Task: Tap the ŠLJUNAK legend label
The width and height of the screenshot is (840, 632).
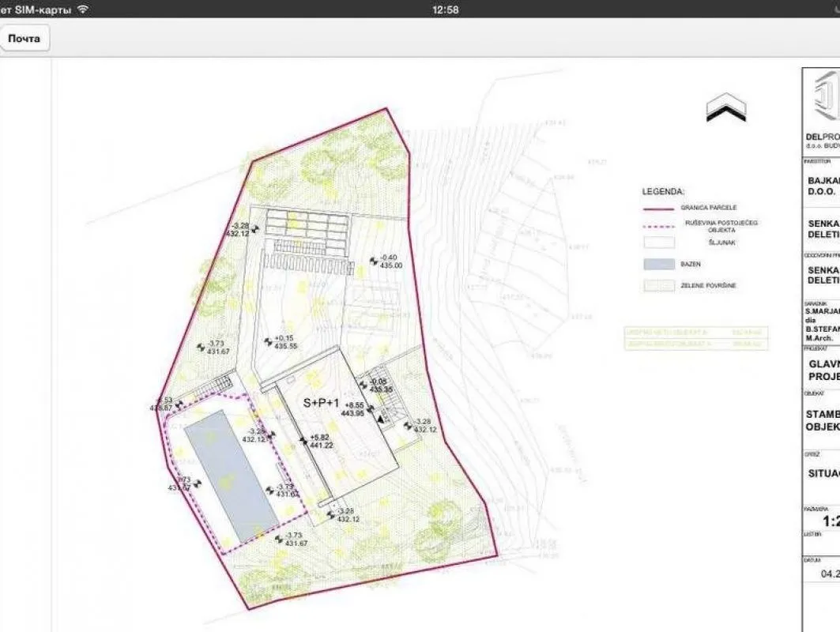Action: 721,243
